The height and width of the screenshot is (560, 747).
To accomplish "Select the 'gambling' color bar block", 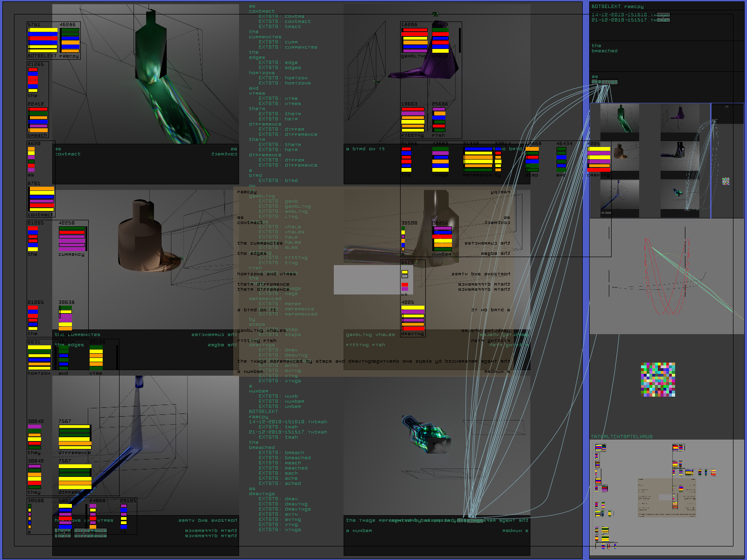I will [x=414, y=41].
